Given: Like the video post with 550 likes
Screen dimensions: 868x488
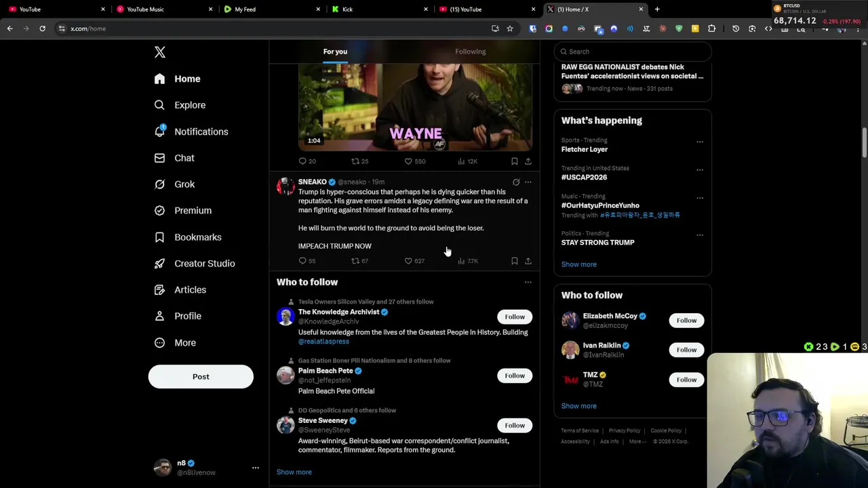Looking at the screenshot, I should [414, 161].
